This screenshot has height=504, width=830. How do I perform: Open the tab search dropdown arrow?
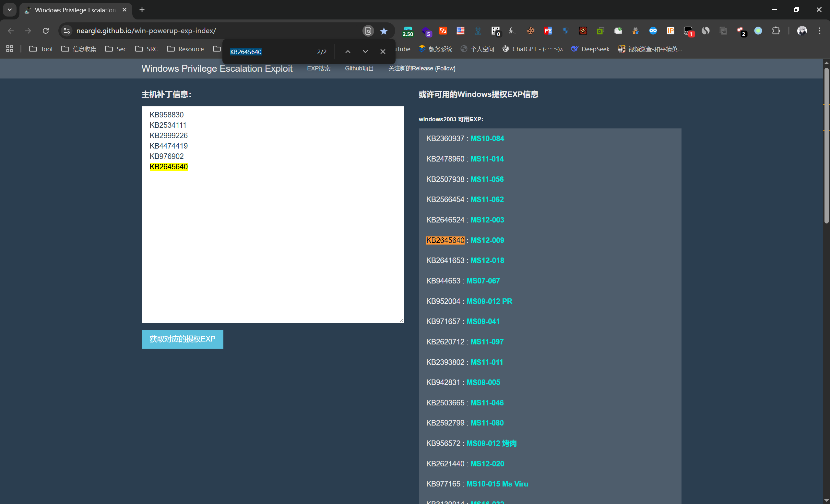10,10
